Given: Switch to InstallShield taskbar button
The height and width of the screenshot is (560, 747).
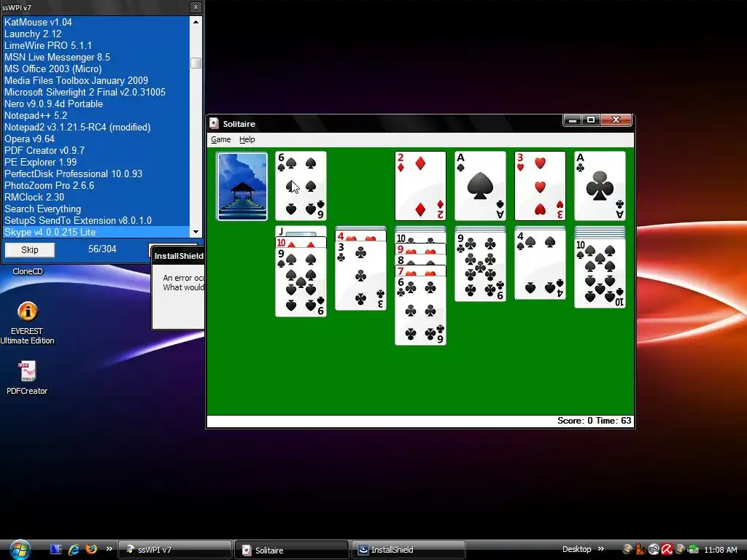Looking at the screenshot, I should [408, 550].
